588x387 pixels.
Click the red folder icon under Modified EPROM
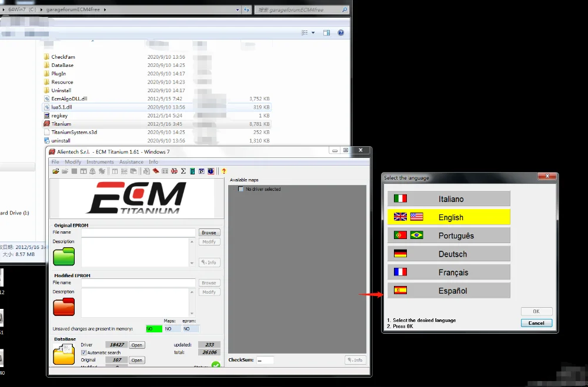click(64, 307)
